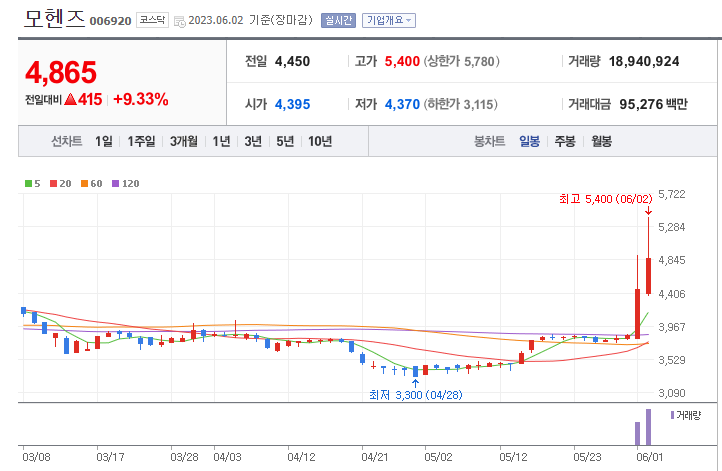Click the 거래량 value 18,940,924
This screenshot has width=722, height=471.
point(644,61)
